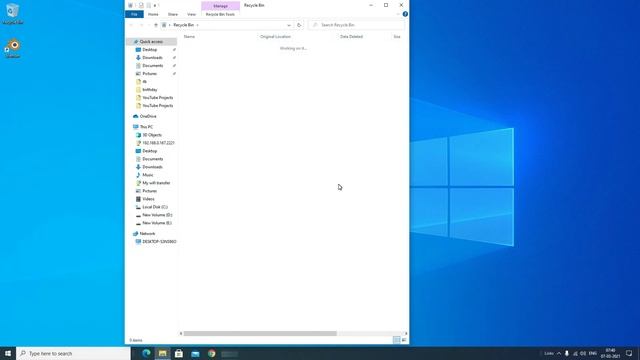640x360 pixels.
Task: Click the chevron after Recycle Bin in breadcrumb
Action: click(x=198, y=25)
